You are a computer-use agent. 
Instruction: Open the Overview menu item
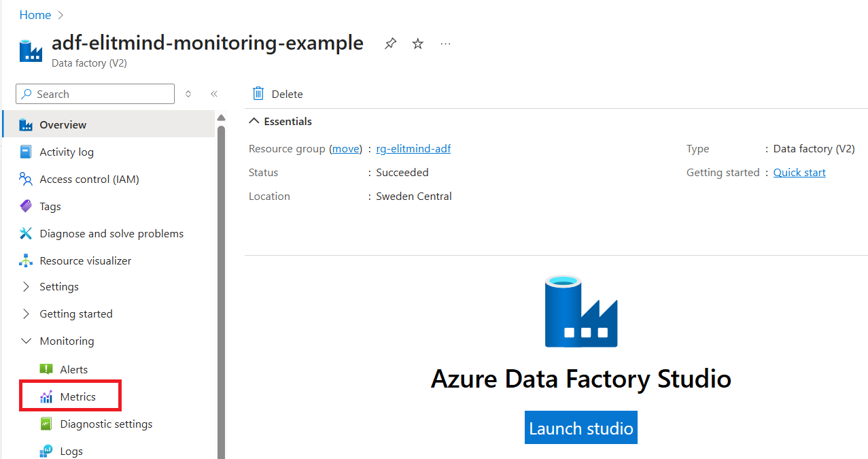[109, 124]
